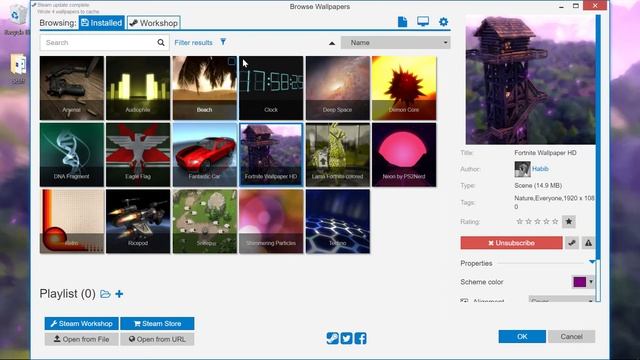Select the Shimmering Particles thumbnail
This screenshot has height=360, width=640.
pos(271,221)
